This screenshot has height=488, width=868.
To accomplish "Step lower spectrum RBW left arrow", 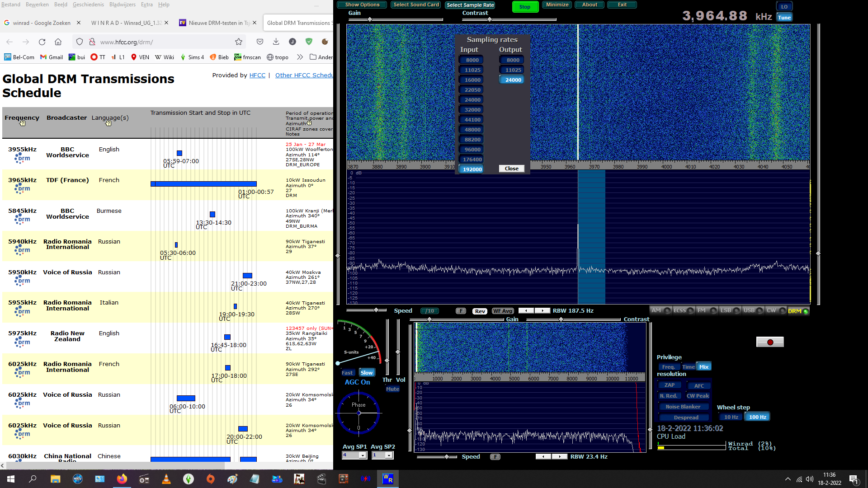I will click(x=543, y=457).
